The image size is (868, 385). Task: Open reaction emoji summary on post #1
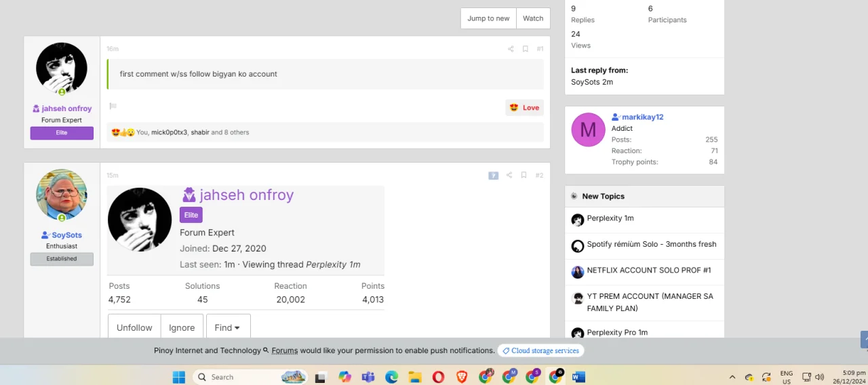[121, 132]
